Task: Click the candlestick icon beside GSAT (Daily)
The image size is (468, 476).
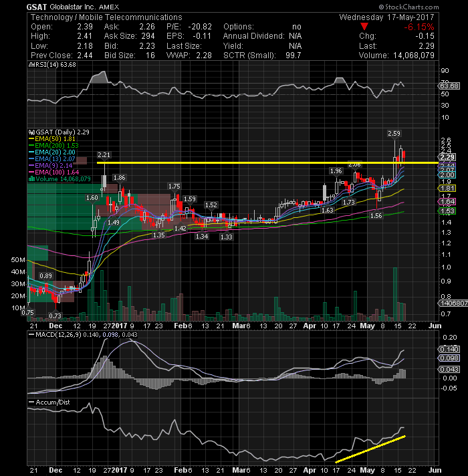Action: pos(31,132)
